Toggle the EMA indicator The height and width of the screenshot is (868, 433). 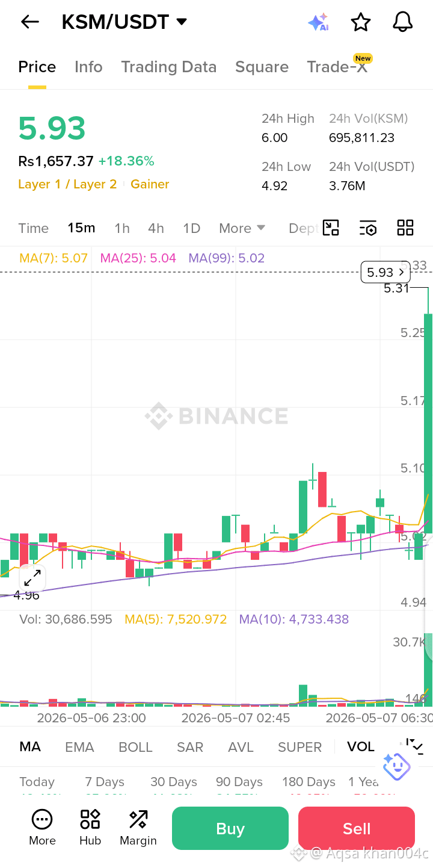tap(79, 747)
